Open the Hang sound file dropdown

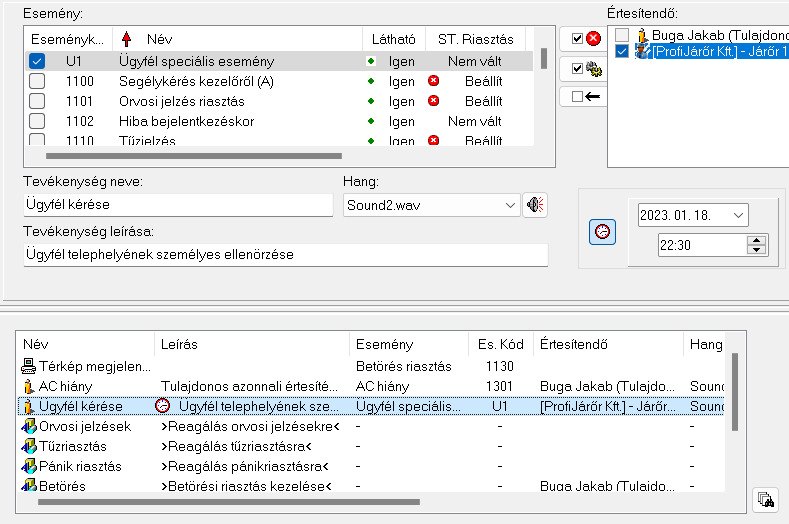click(511, 205)
